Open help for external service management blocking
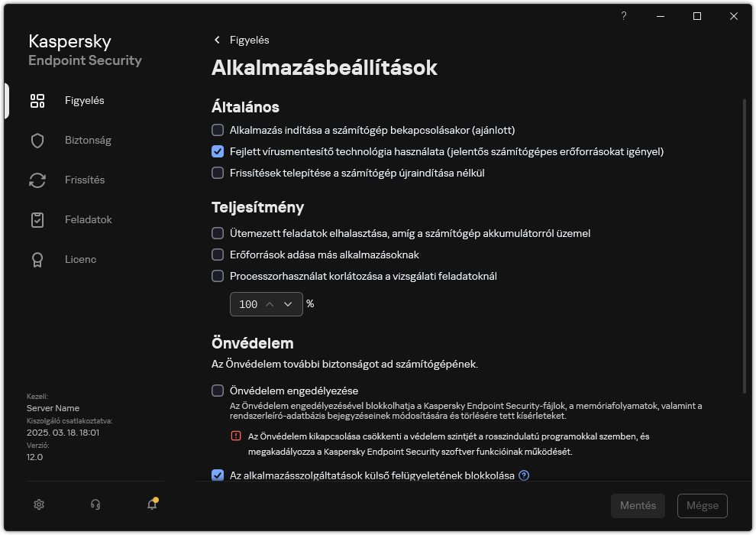 (x=524, y=475)
